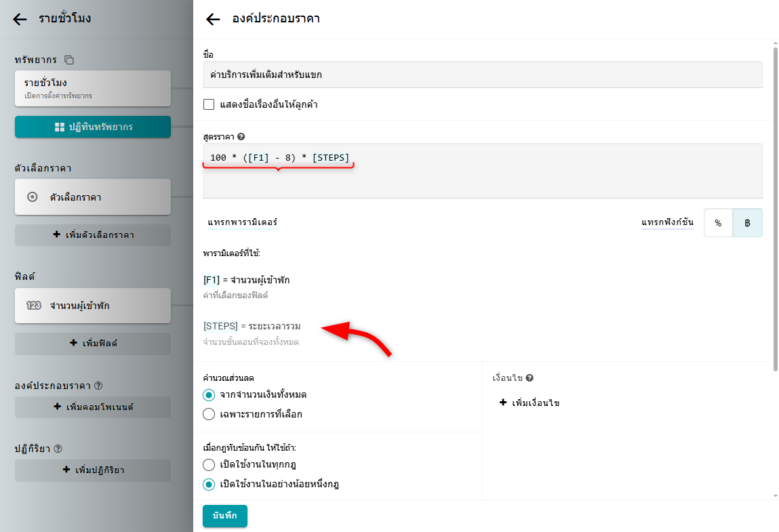Viewport: 779px width, 532px height.
Task: Click เพิ่มเงื่อนไข to add condition
Action: click(x=530, y=403)
